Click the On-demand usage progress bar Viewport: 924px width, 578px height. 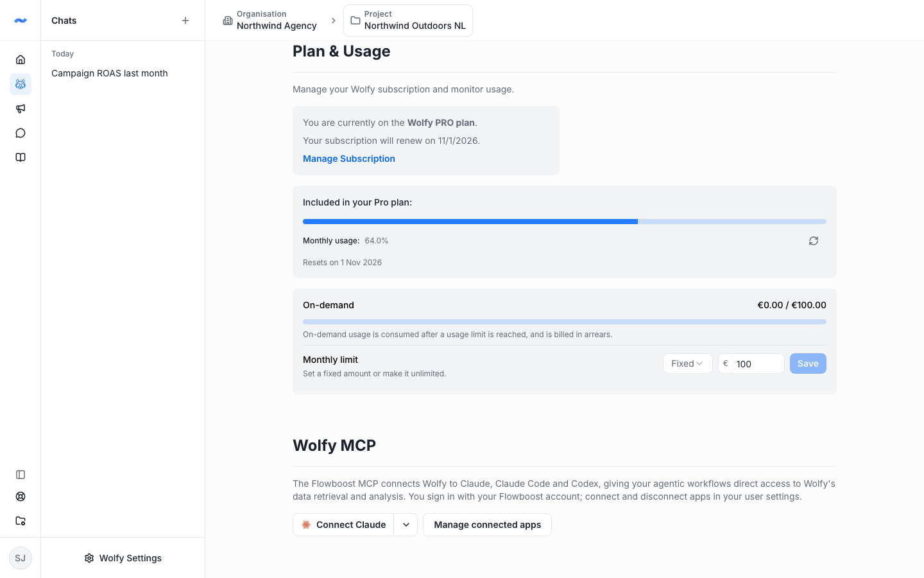[x=565, y=322]
